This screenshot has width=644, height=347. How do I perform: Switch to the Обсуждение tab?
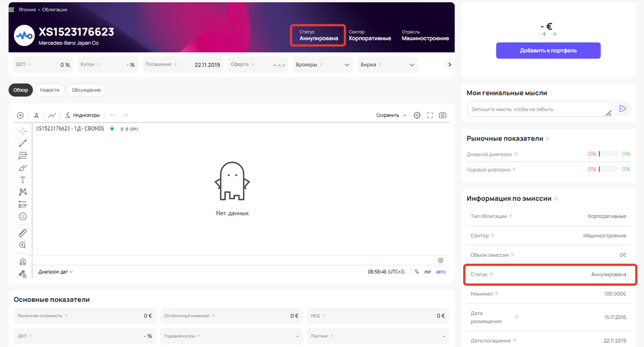[86, 90]
